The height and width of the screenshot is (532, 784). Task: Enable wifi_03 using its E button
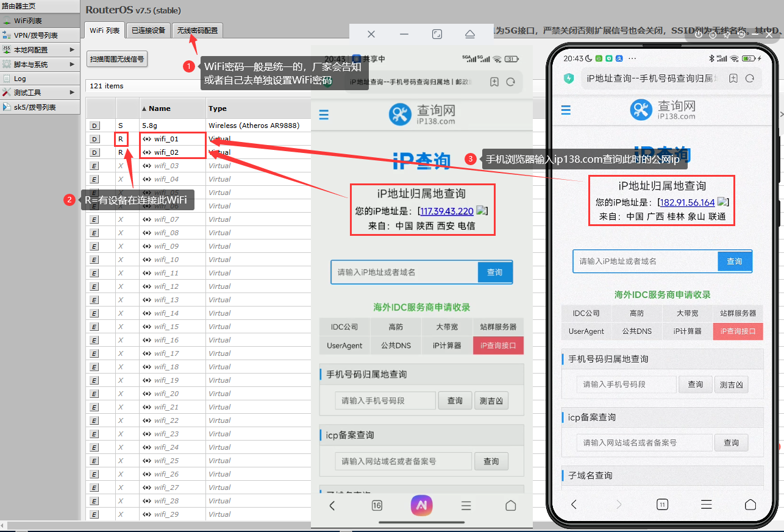(x=94, y=166)
